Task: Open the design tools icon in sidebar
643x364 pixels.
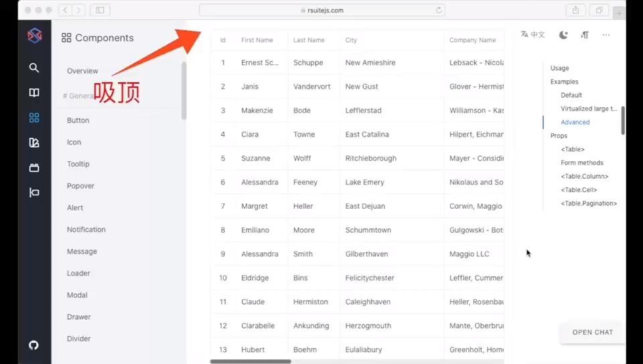Action: (34, 143)
